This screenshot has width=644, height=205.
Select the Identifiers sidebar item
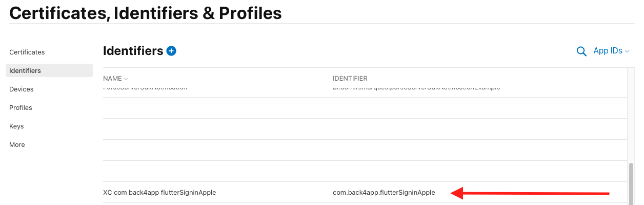point(49,70)
